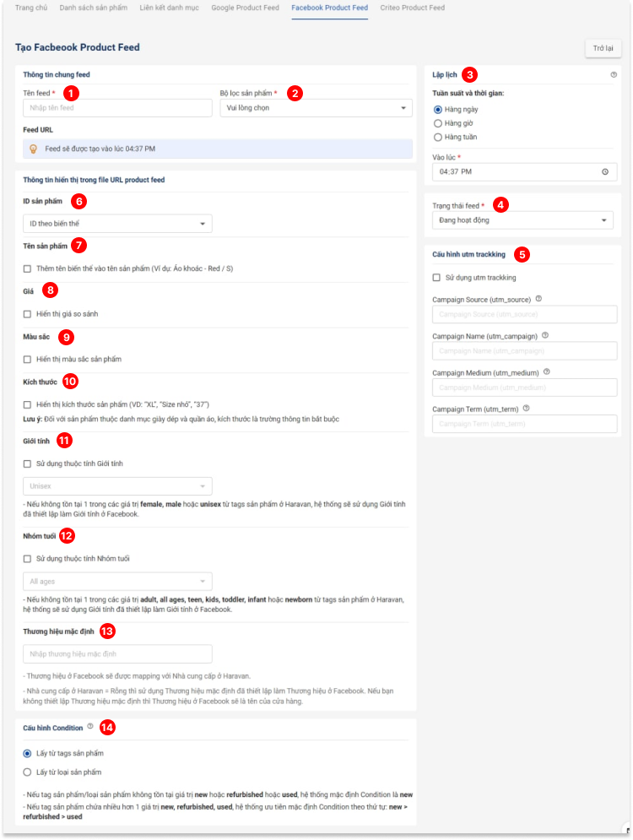Focus the Campaign Medium (utm_medium) input

click(524, 387)
